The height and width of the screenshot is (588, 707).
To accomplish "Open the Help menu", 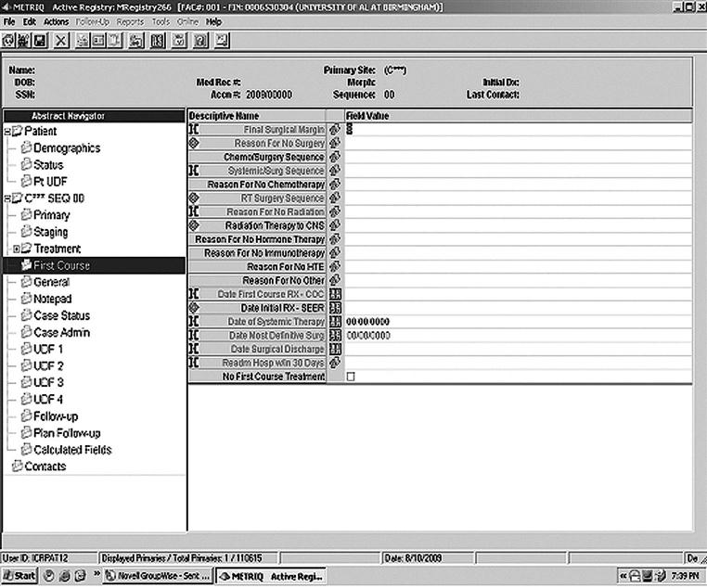I will tap(214, 21).
